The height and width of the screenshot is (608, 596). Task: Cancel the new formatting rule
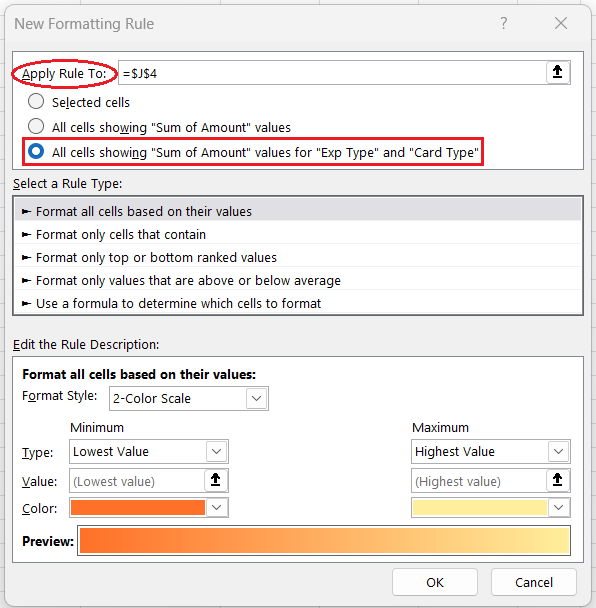(534, 582)
